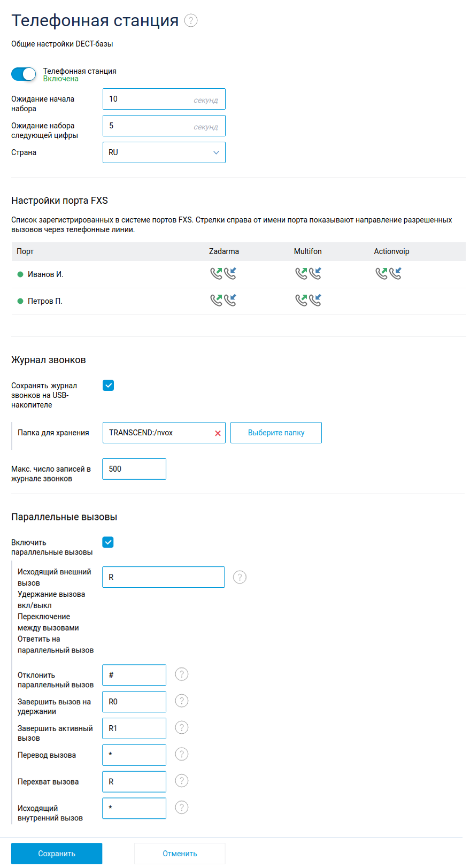Click Иванов И. Zadarma outgoing call icon
This screenshot has height=868, width=470.
(216, 273)
